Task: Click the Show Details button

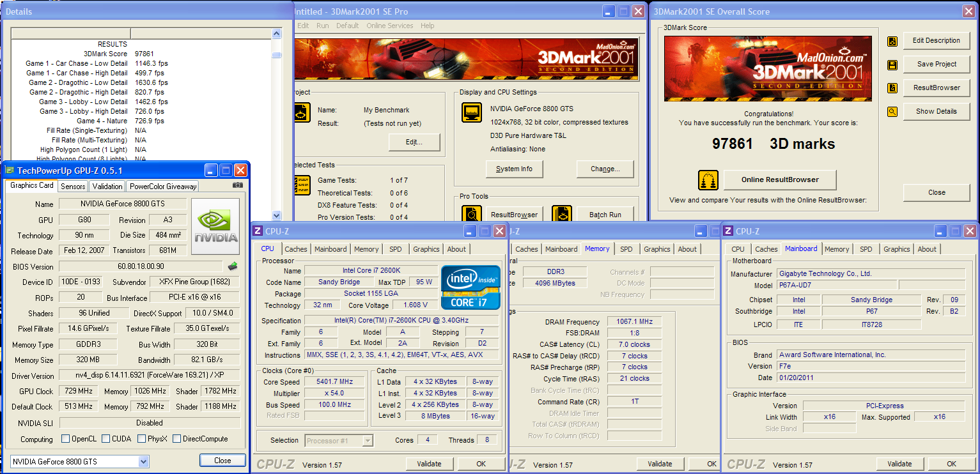Action: (x=937, y=111)
